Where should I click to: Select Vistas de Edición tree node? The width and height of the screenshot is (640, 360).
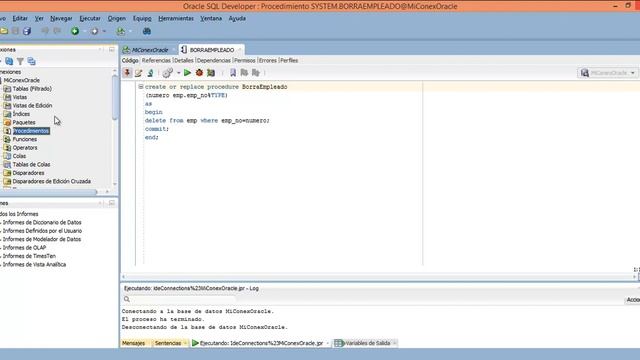click(x=32, y=105)
